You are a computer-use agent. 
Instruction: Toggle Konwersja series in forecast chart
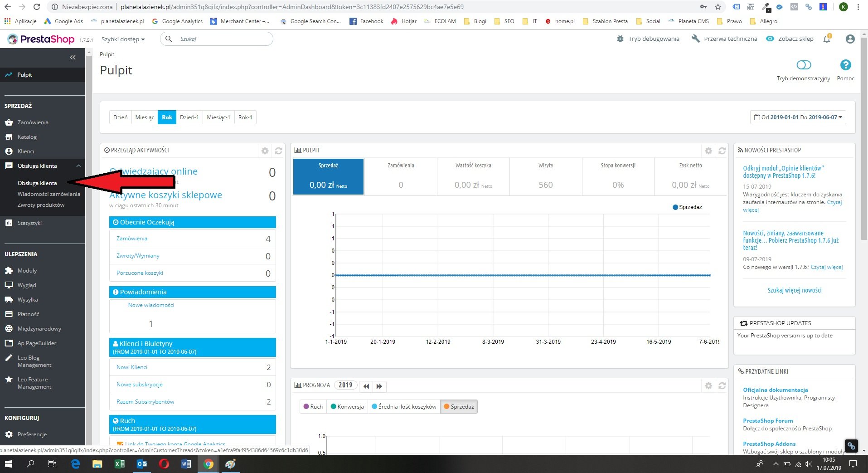(347, 406)
